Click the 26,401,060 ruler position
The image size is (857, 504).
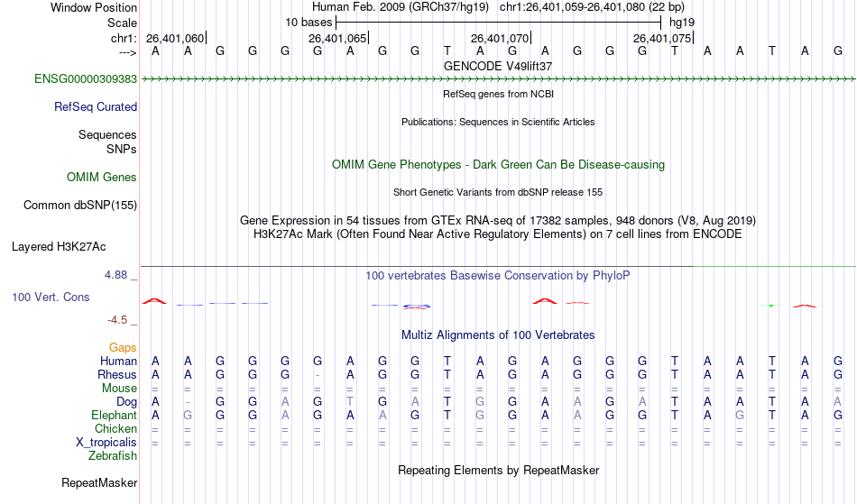pyautogui.click(x=175, y=38)
